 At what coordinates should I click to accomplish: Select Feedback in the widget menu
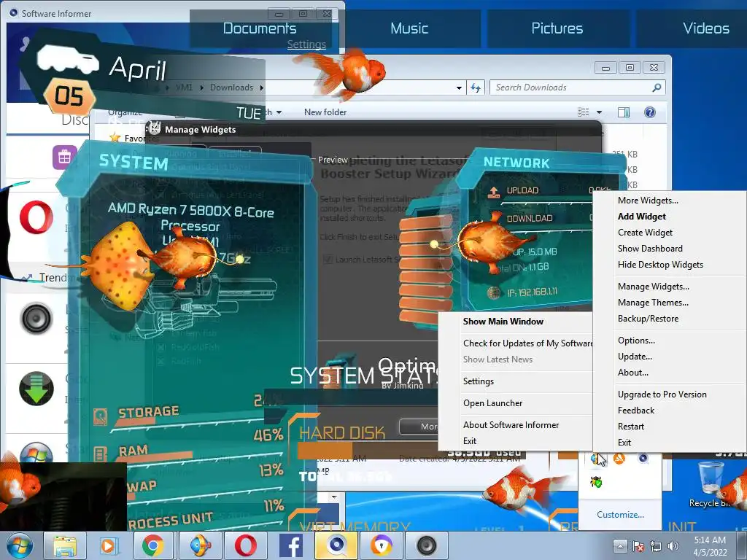tap(636, 411)
